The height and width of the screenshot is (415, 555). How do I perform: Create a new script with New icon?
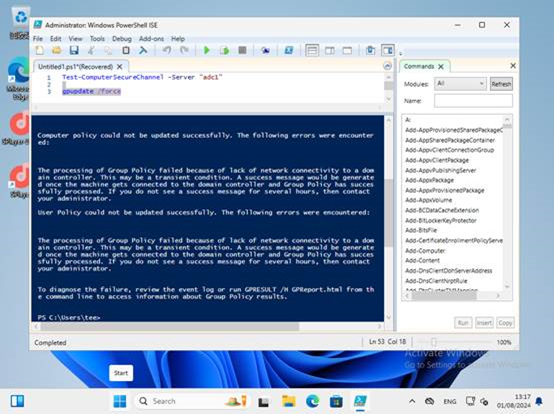40,50
